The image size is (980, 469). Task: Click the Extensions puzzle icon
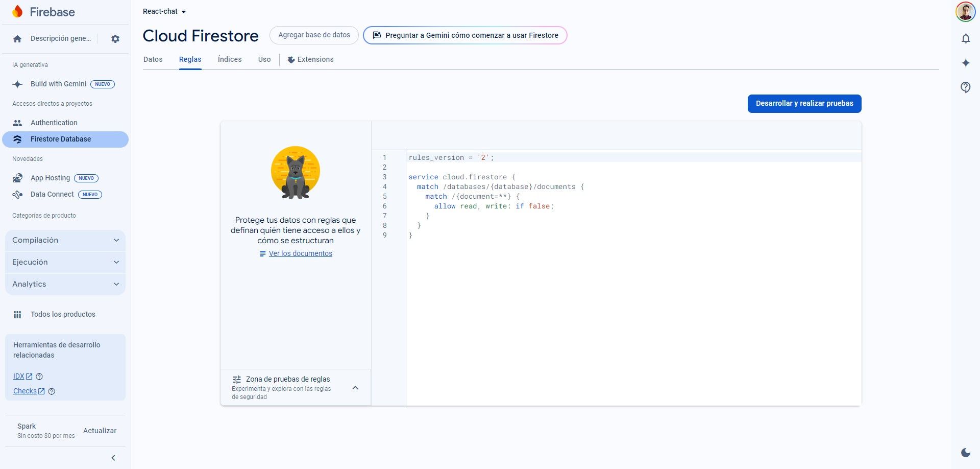tap(291, 60)
